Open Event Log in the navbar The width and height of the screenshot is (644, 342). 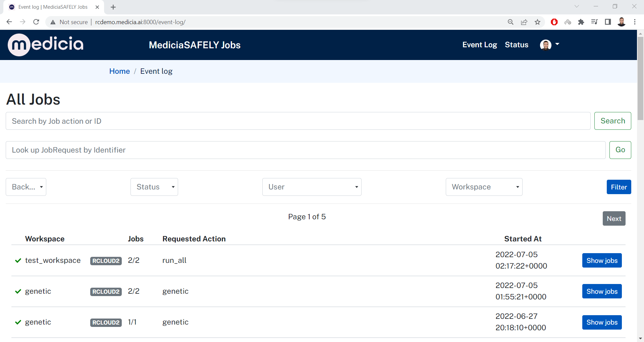[480, 45]
